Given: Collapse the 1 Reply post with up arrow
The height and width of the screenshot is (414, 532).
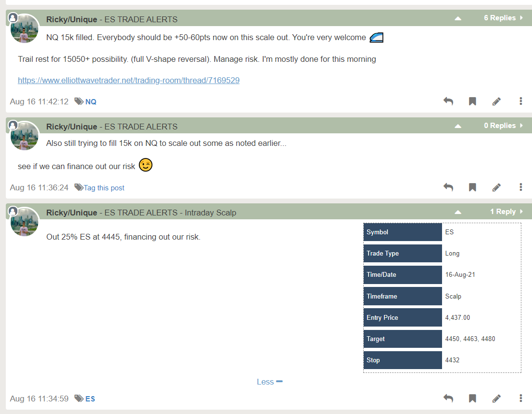Looking at the screenshot, I should pyautogui.click(x=458, y=212).
